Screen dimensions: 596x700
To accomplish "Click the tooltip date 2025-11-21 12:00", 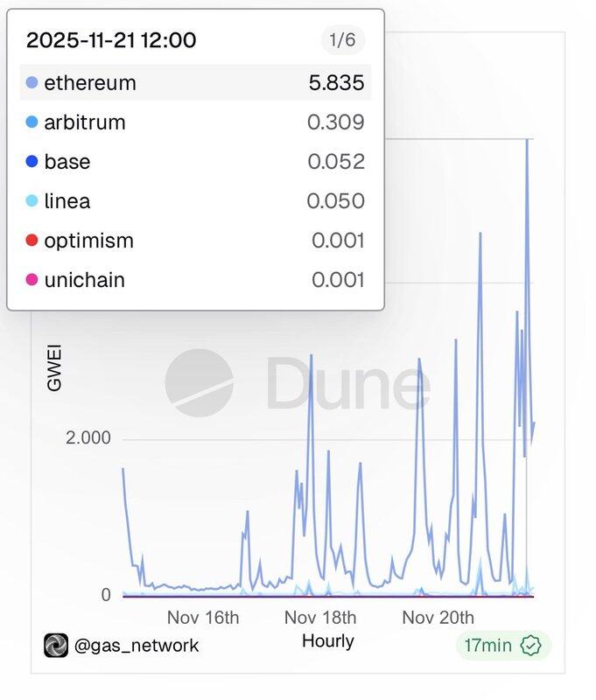I will 111,39.
